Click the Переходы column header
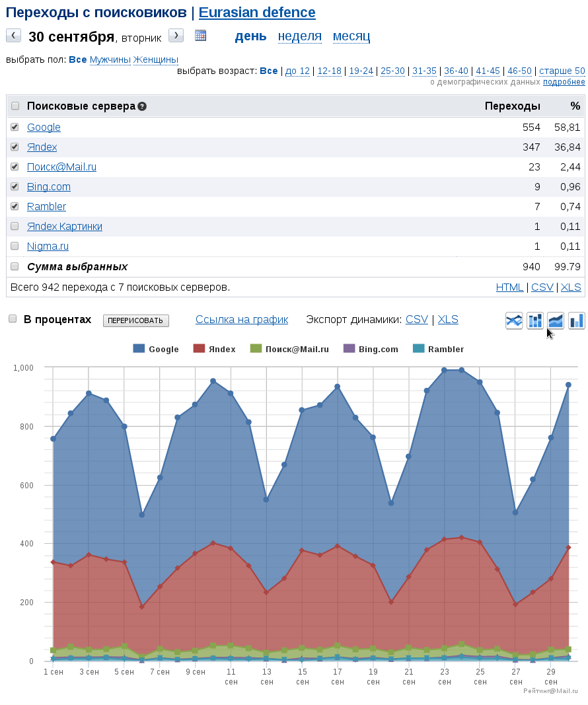 (513, 106)
